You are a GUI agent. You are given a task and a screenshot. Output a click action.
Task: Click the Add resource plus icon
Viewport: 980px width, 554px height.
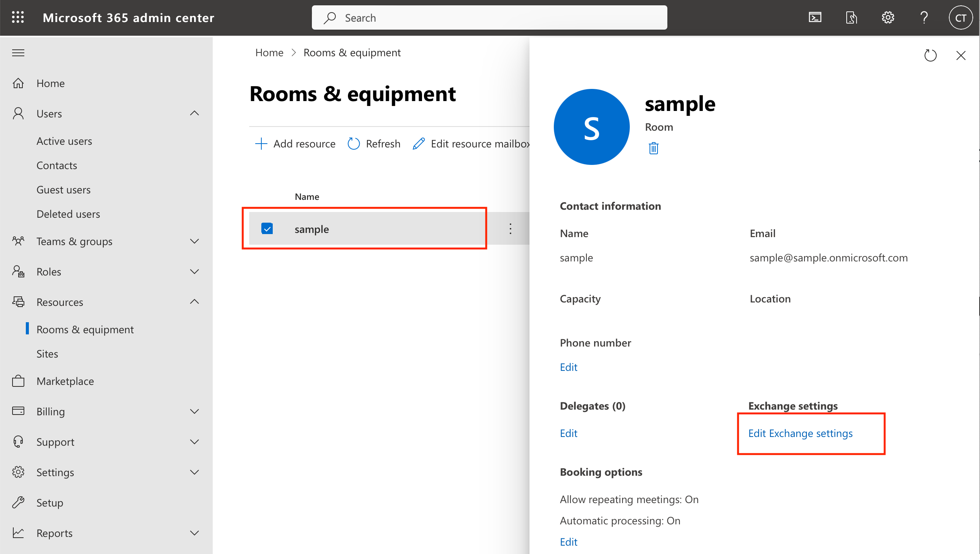261,144
